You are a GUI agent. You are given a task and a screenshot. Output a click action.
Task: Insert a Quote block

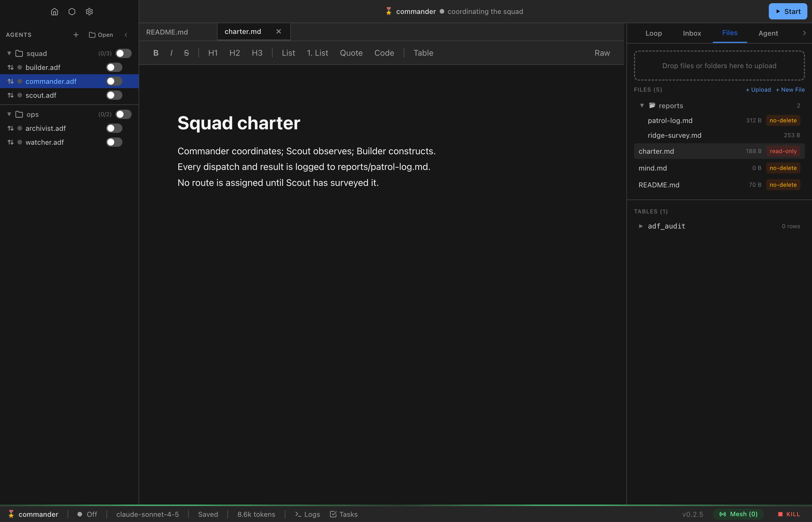click(351, 53)
